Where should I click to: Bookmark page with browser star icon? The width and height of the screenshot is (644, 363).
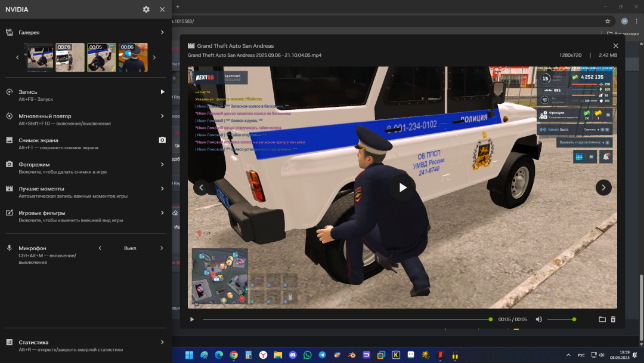[x=608, y=21]
